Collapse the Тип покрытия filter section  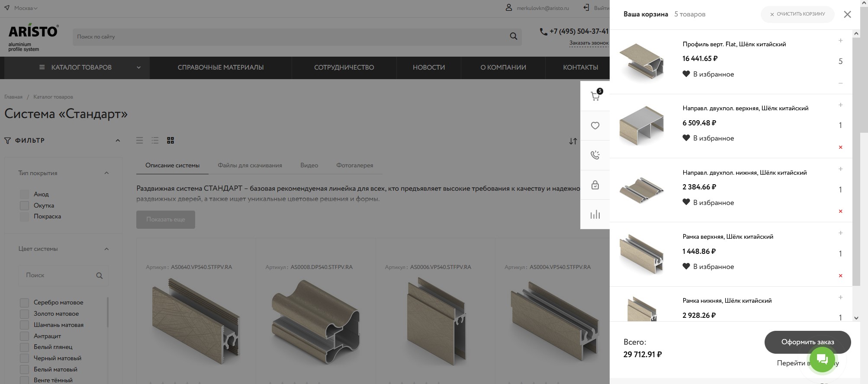click(106, 173)
